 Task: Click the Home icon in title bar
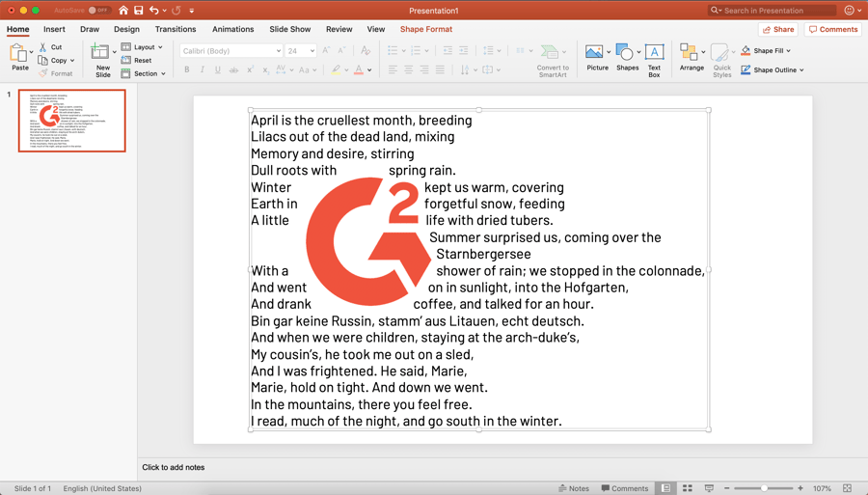coord(122,10)
